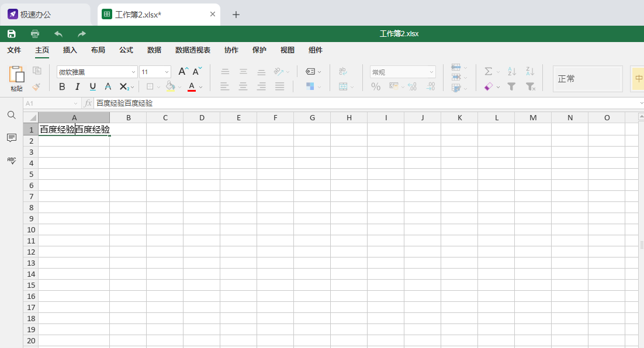Sort ascending A to Z
The image size is (644, 348).
click(x=512, y=71)
